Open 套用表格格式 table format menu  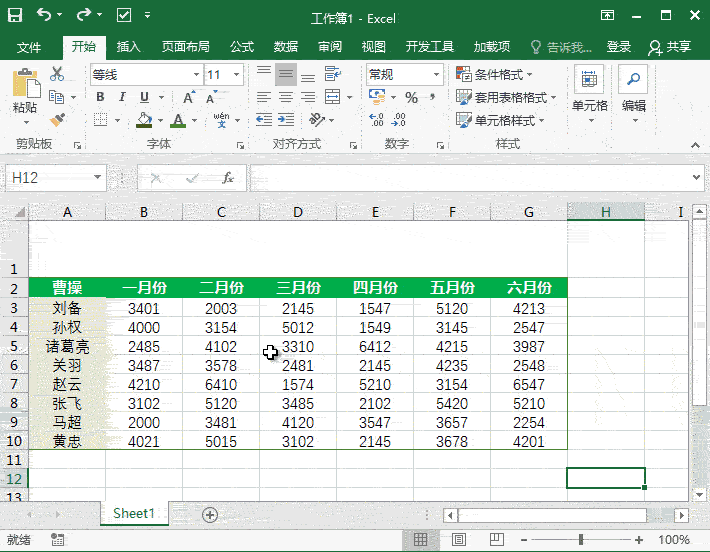coord(506,97)
